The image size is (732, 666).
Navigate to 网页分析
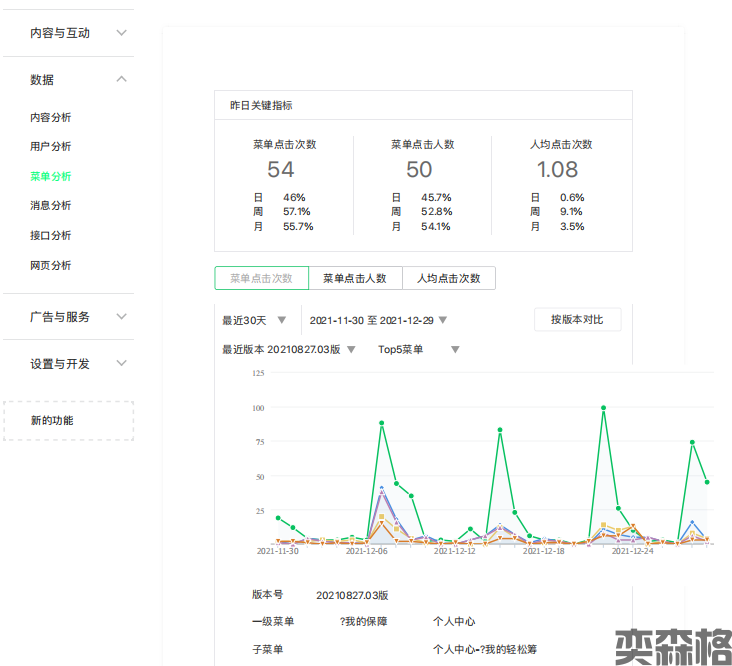[x=51, y=266]
